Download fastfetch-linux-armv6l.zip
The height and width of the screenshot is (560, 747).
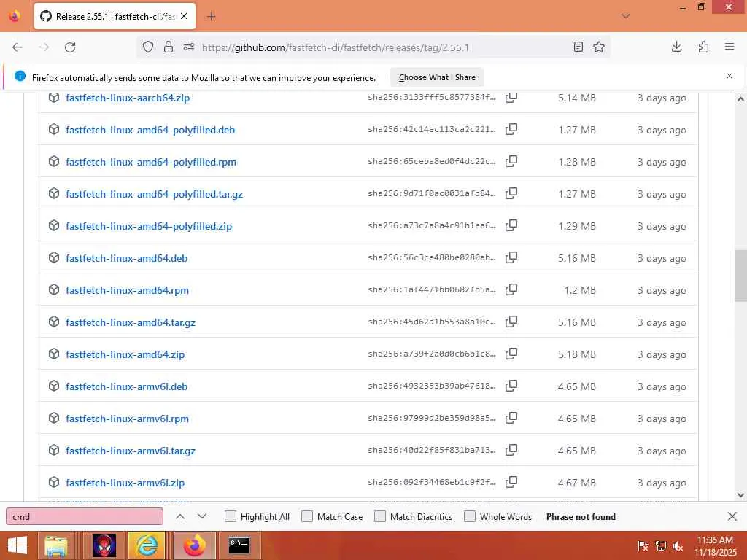pyautogui.click(x=125, y=483)
